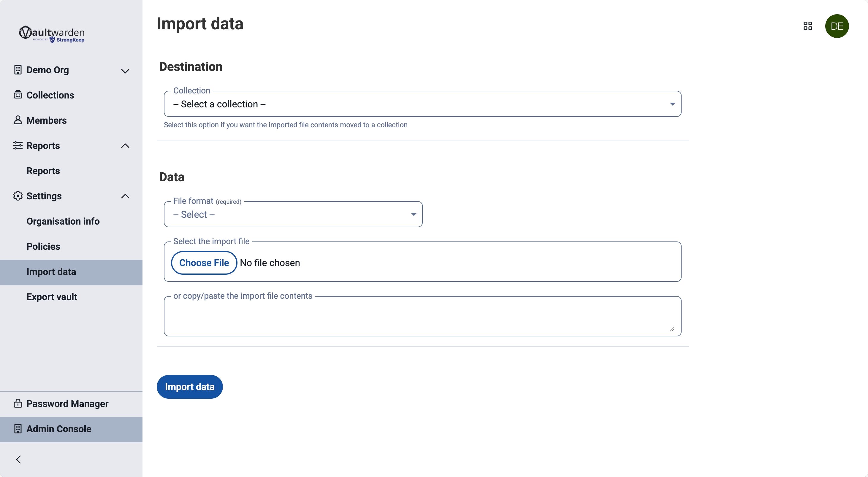Click the copy/paste import contents textarea
This screenshot has height=477, width=868.
[422, 317]
